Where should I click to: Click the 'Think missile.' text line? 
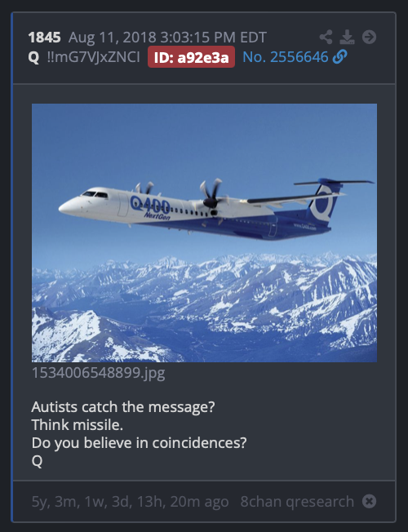click(78, 425)
